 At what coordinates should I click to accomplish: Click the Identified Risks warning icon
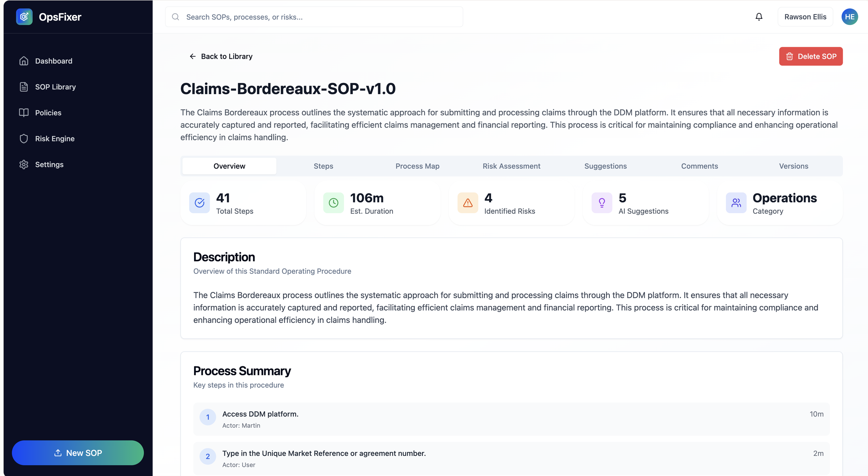(x=467, y=203)
